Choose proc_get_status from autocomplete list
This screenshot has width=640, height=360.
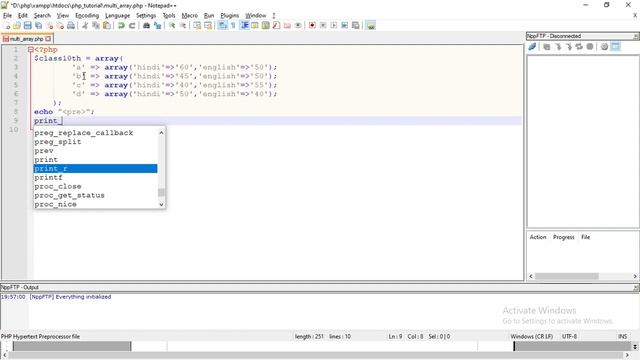coord(96,195)
